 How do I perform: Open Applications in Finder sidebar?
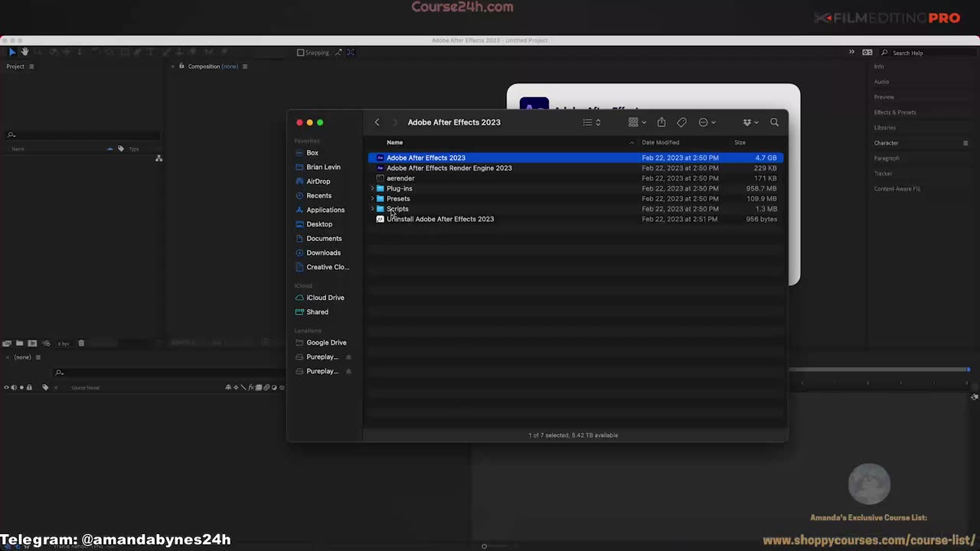(x=325, y=210)
